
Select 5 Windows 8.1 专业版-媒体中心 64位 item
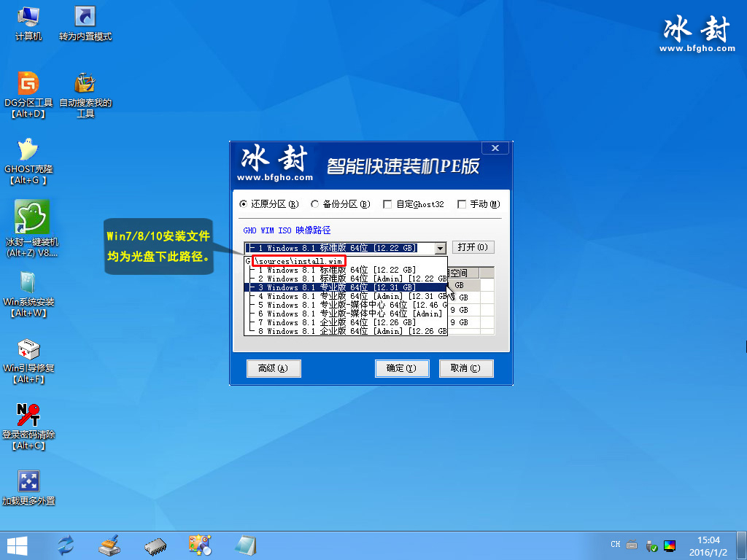coord(345,305)
